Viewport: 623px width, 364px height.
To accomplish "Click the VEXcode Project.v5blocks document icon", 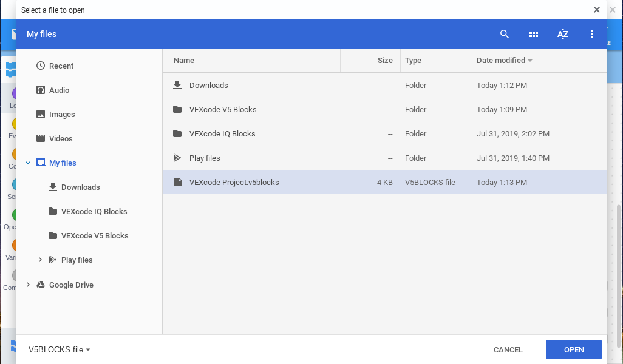I will [x=177, y=182].
